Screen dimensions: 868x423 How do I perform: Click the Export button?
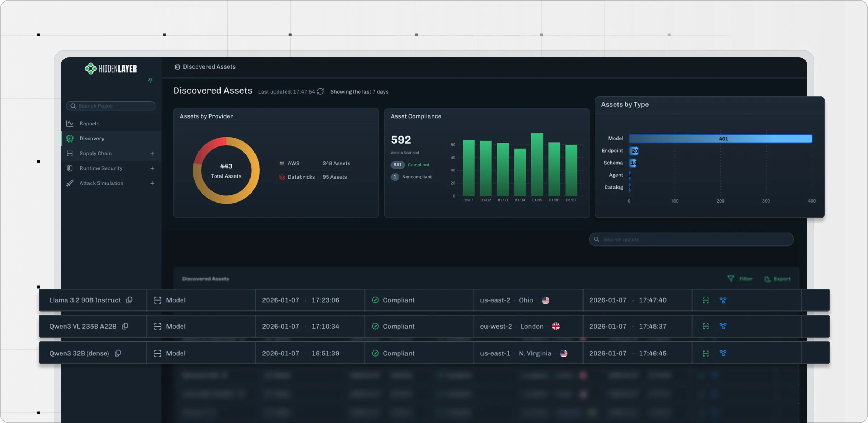778,279
